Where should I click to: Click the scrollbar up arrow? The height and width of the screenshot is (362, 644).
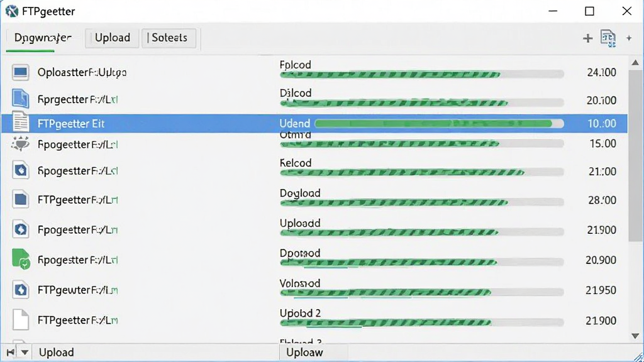pos(635,62)
